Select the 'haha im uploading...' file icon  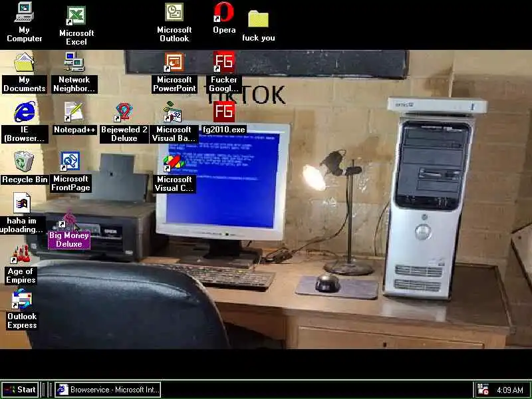coord(22,203)
